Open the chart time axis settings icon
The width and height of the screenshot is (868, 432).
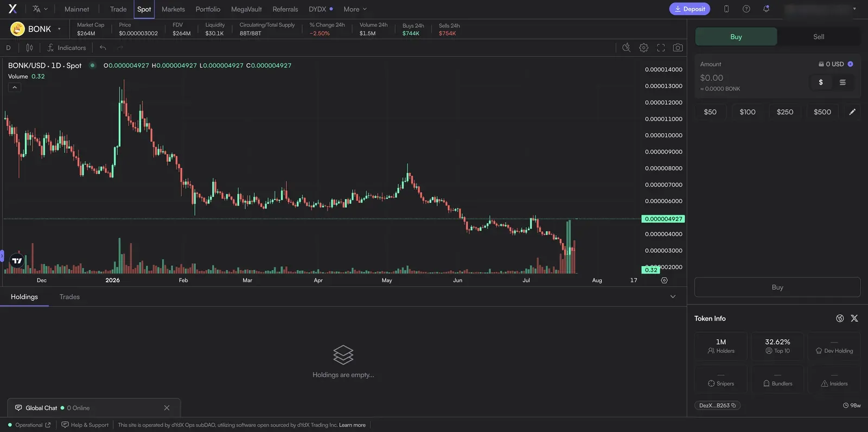(664, 281)
